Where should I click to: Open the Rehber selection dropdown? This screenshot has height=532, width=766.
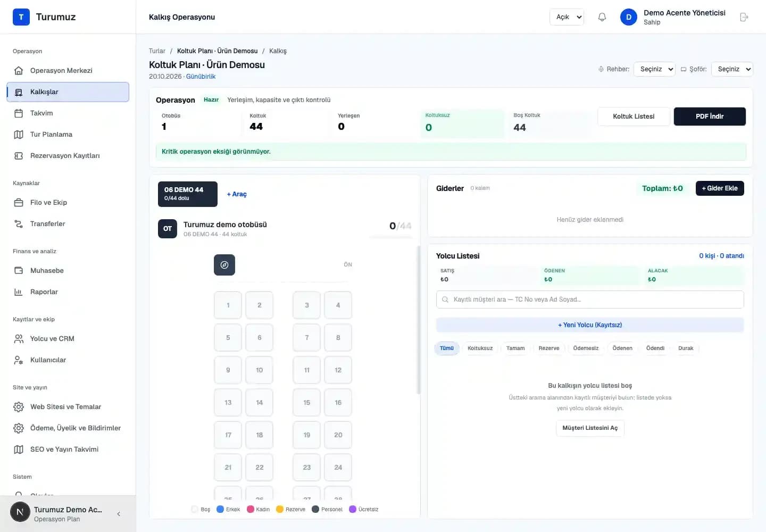pos(654,69)
